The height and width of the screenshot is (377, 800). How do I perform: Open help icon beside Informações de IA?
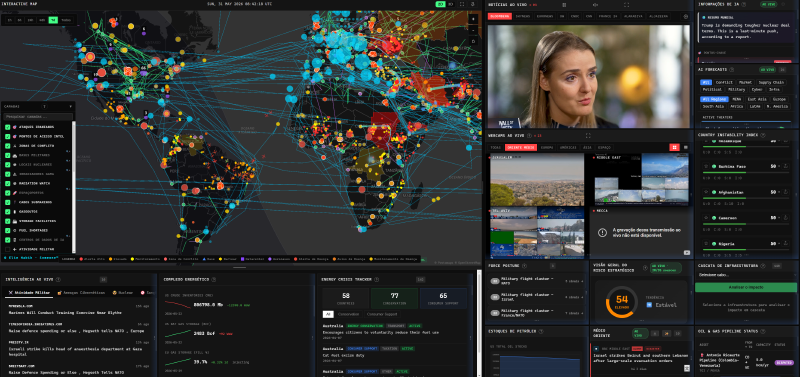click(744, 4)
